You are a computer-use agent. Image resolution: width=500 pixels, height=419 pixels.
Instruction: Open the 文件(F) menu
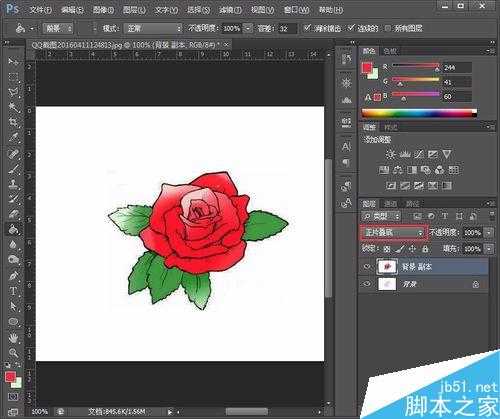coord(41,10)
